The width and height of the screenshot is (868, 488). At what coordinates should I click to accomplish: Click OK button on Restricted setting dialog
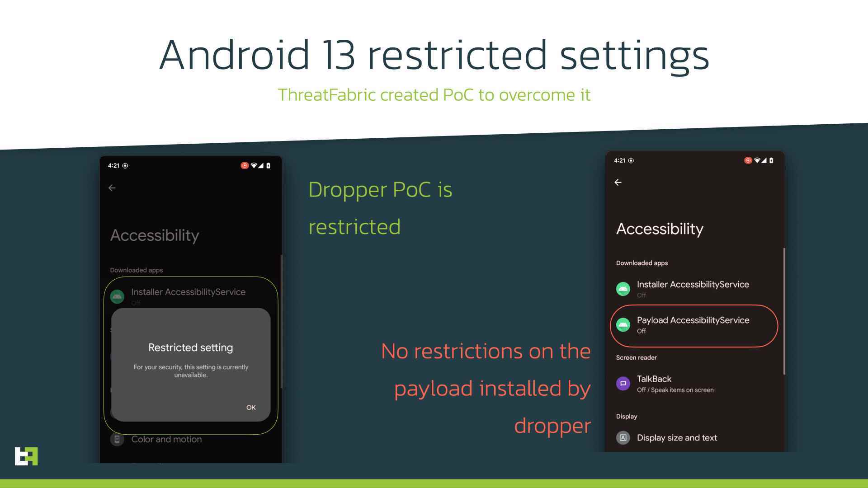(x=251, y=407)
